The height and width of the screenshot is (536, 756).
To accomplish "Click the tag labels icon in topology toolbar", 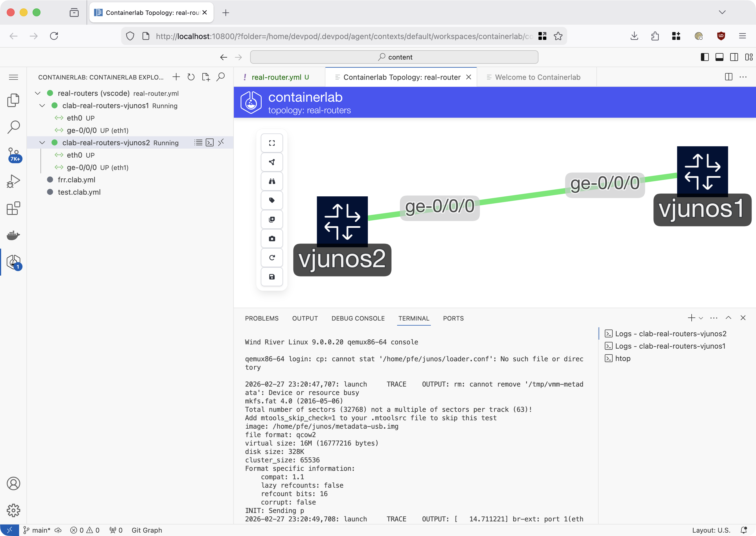I will click(x=272, y=200).
